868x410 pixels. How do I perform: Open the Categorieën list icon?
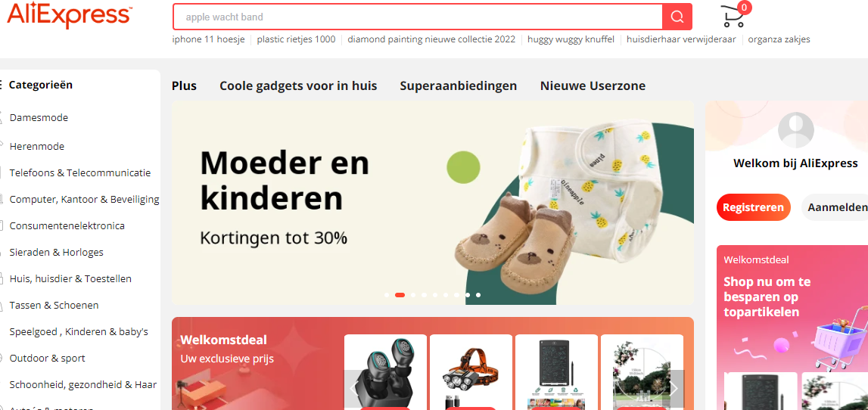pos(1,85)
